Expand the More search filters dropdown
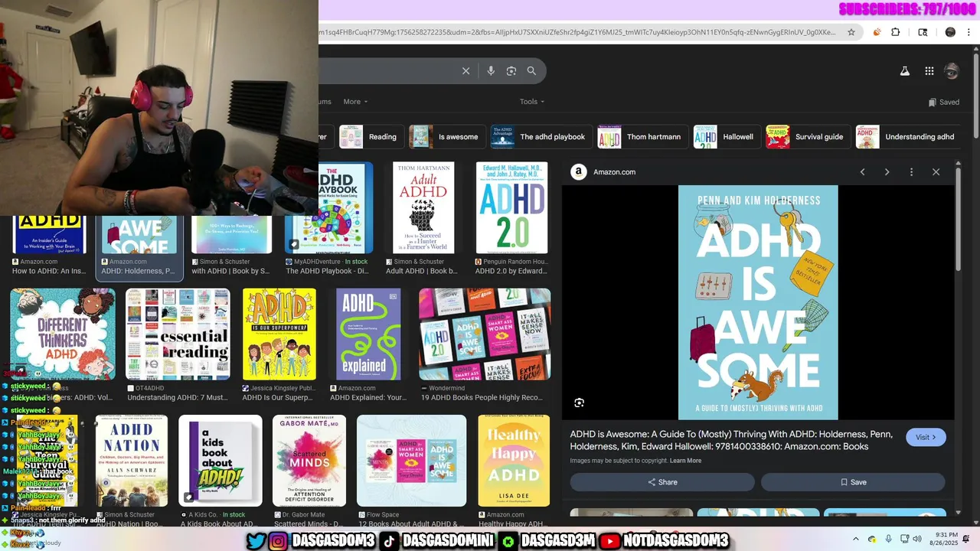 point(355,102)
